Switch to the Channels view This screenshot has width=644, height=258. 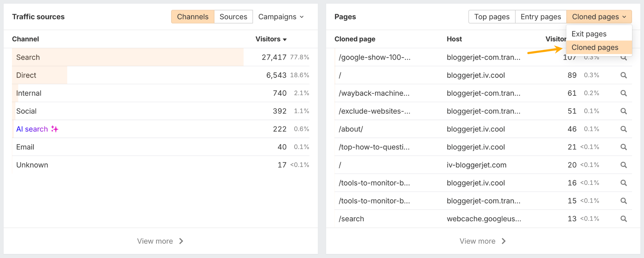point(192,17)
